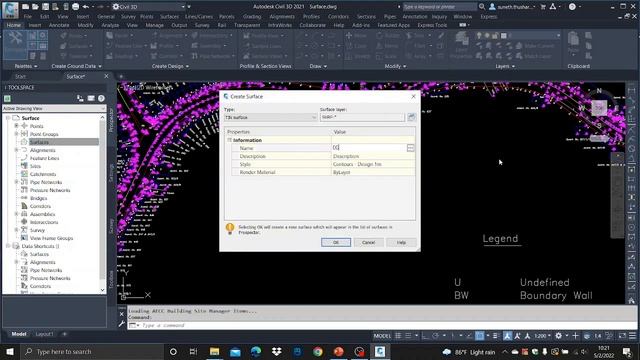
Task: Click the ellipsis button beside Name value
Action: 410,148
